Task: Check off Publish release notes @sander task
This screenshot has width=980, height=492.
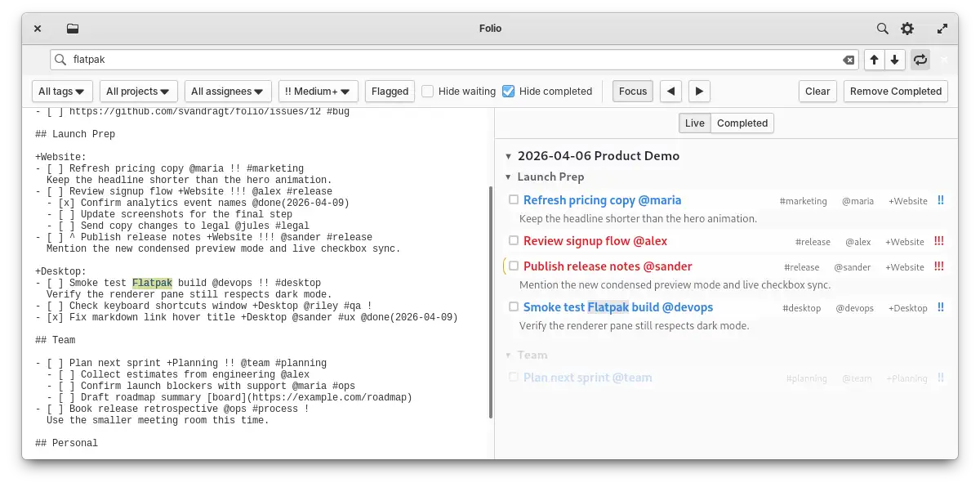Action: click(x=514, y=266)
